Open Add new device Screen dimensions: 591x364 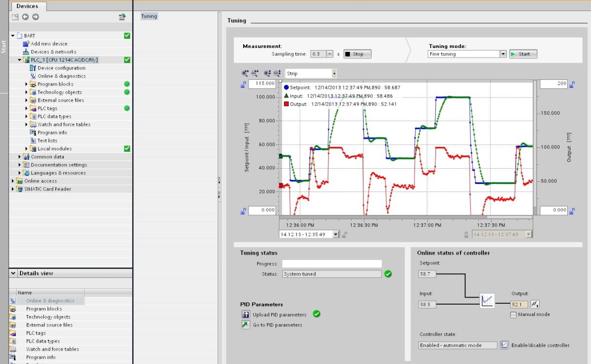point(49,44)
